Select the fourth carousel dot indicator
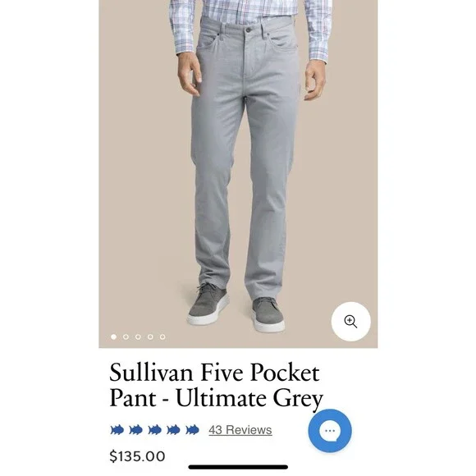 (150, 336)
